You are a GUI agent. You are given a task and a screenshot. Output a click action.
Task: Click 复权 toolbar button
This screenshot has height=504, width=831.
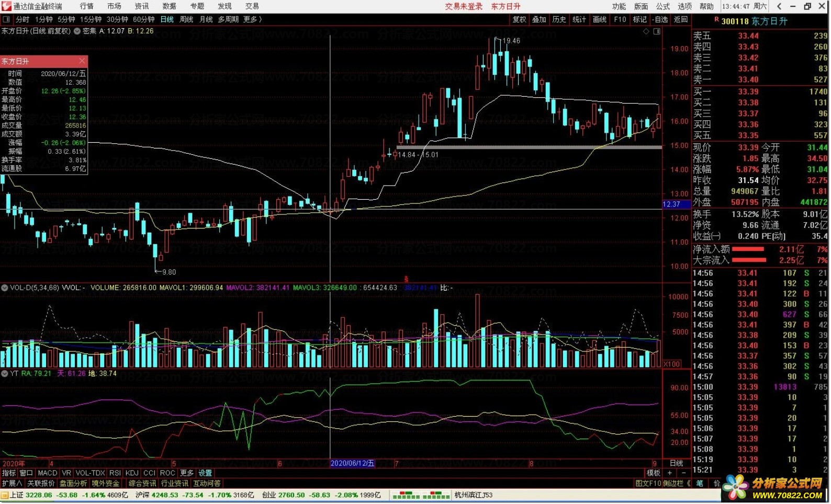[x=520, y=19]
